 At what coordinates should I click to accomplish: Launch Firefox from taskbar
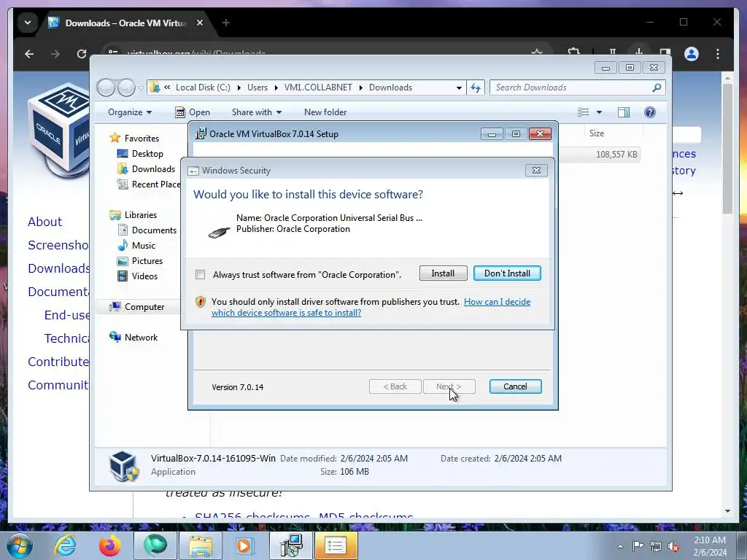[109, 545]
